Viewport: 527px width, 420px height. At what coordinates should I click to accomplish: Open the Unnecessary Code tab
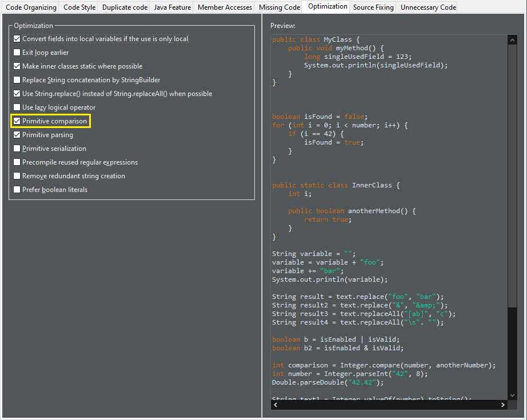click(x=428, y=7)
